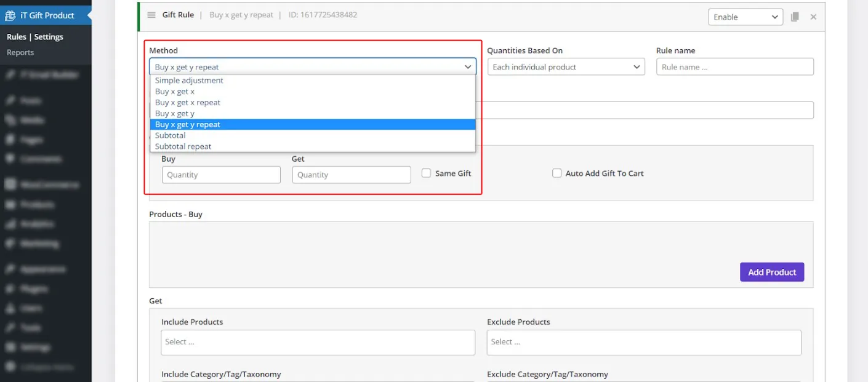The image size is (868, 382).
Task: Choose Subtotal repeat option
Action: pyautogui.click(x=313, y=146)
